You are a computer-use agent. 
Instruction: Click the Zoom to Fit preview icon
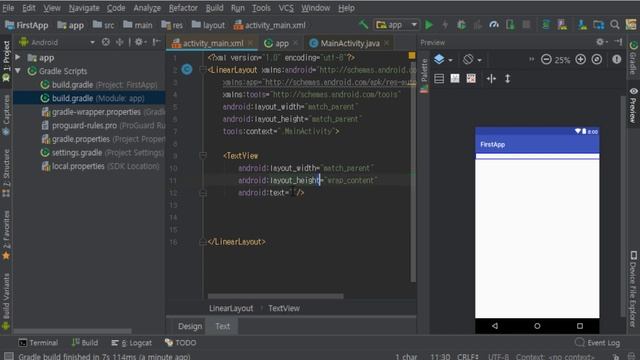click(597, 60)
